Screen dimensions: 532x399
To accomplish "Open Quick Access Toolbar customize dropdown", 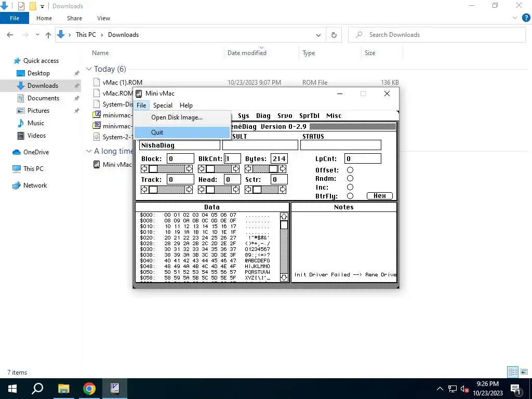I will click(x=42, y=6).
